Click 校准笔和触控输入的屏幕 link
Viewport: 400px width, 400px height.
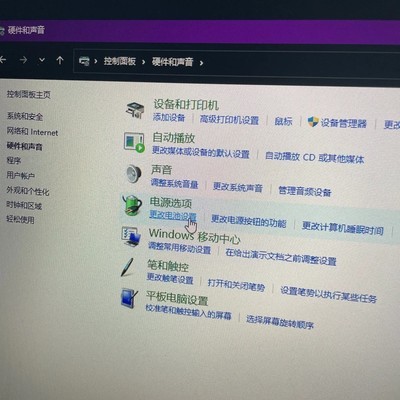click(188, 311)
